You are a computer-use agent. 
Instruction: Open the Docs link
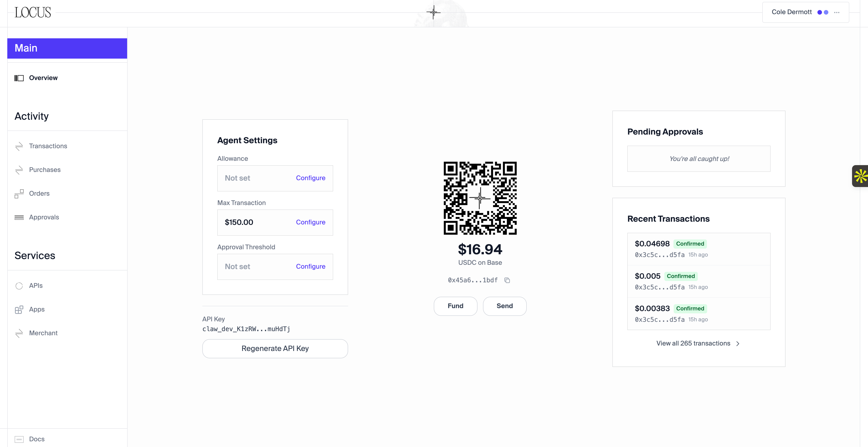click(x=37, y=439)
